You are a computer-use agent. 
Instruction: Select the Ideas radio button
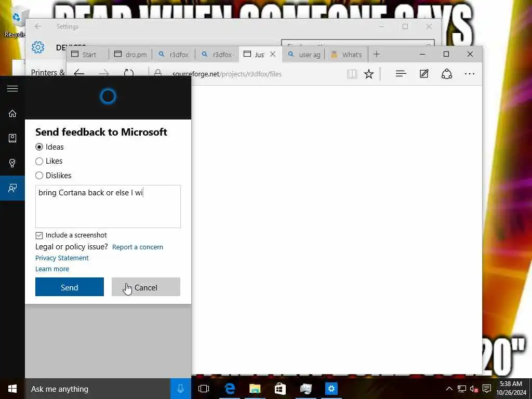pyautogui.click(x=39, y=147)
